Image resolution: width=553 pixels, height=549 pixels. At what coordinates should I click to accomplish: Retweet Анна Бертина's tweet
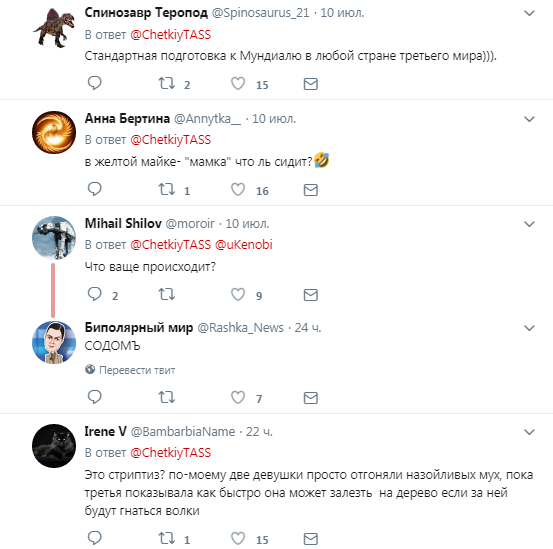(166, 189)
